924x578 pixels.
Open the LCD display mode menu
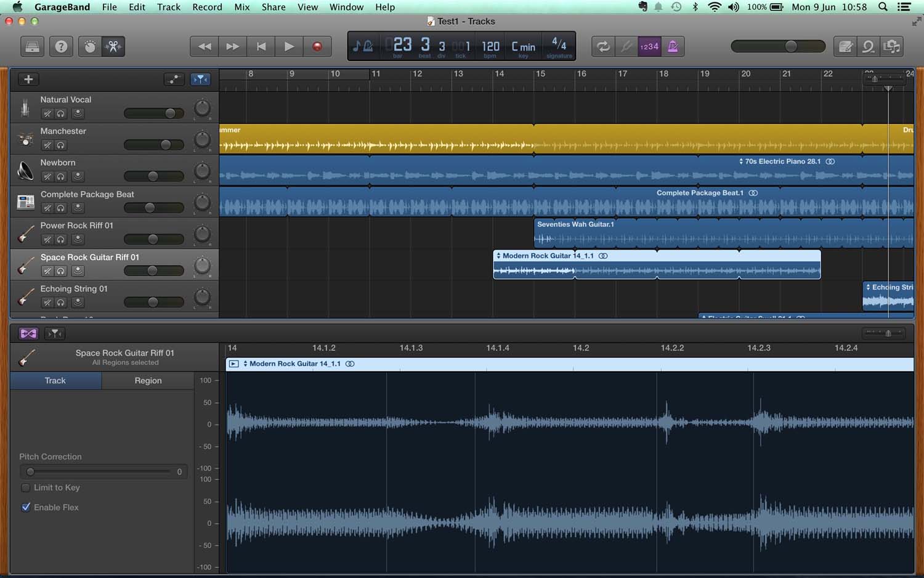(x=363, y=47)
